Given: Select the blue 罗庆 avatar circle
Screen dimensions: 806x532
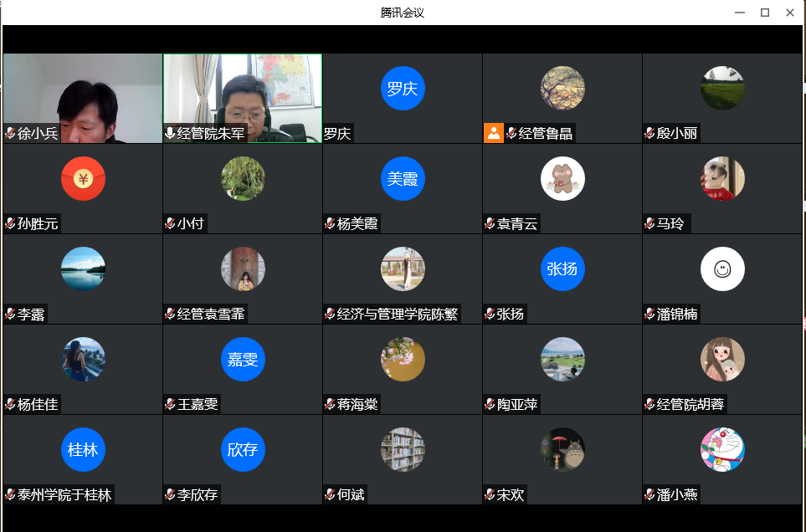Looking at the screenshot, I should pyautogui.click(x=403, y=89).
